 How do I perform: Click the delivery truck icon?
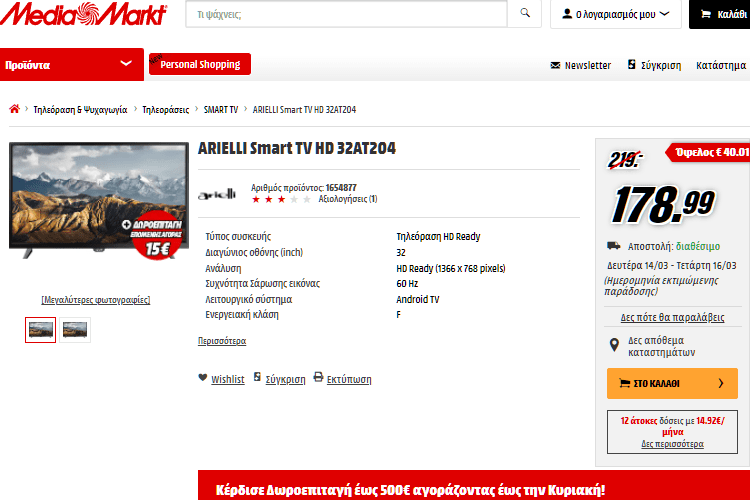pos(614,246)
